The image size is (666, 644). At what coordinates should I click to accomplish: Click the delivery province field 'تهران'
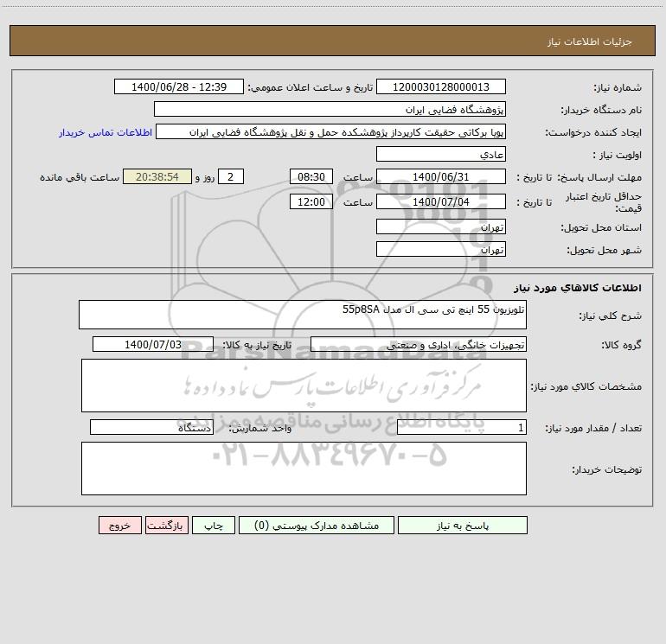click(441, 227)
